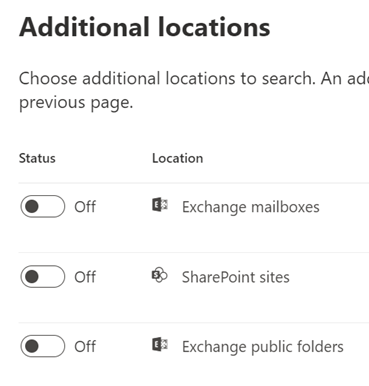
Task: Click the dark knob of the SharePoint sites switch
Action: pyautogui.click(x=32, y=276)
